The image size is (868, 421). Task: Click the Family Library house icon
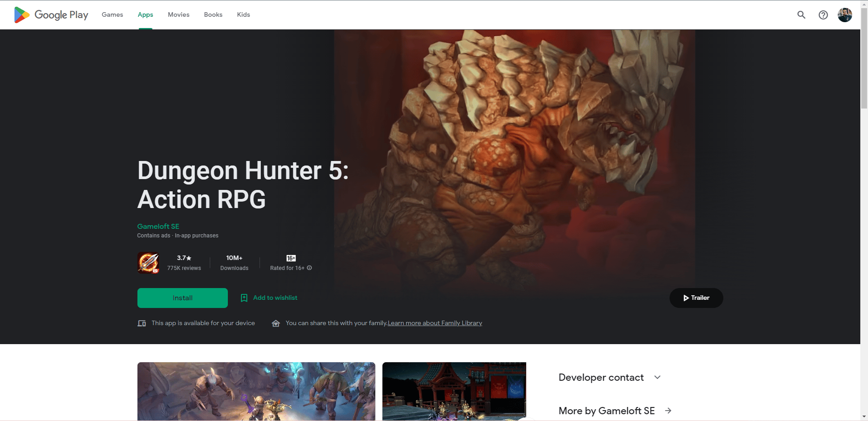click(276, 323)
